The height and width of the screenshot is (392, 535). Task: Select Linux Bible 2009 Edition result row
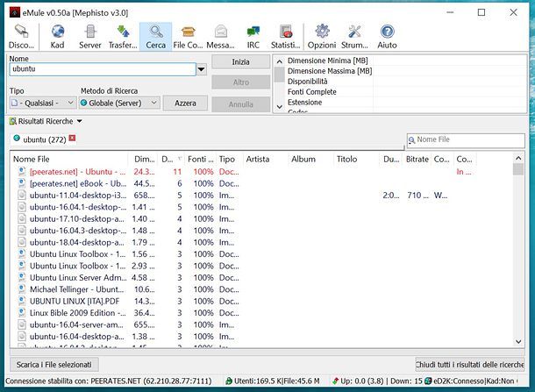click(x=261, y=313)
